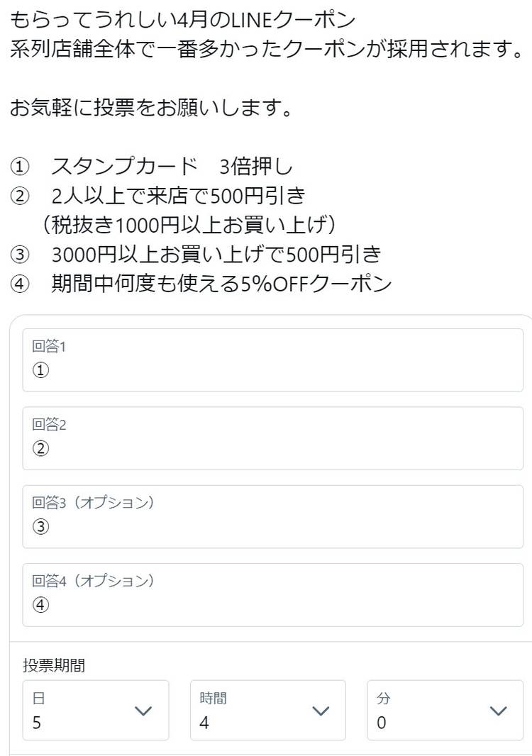The height and width of the screenshot is (756, 532).
Task: Click the chevron in the 日 dropdown
Action: coord(143,711)
